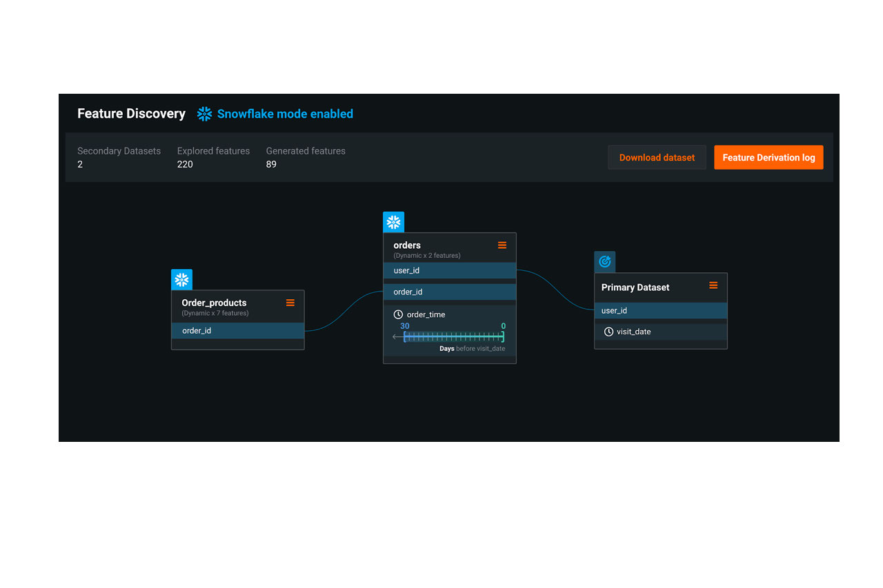Select the order_id field in Order_products

coord(237,330)
